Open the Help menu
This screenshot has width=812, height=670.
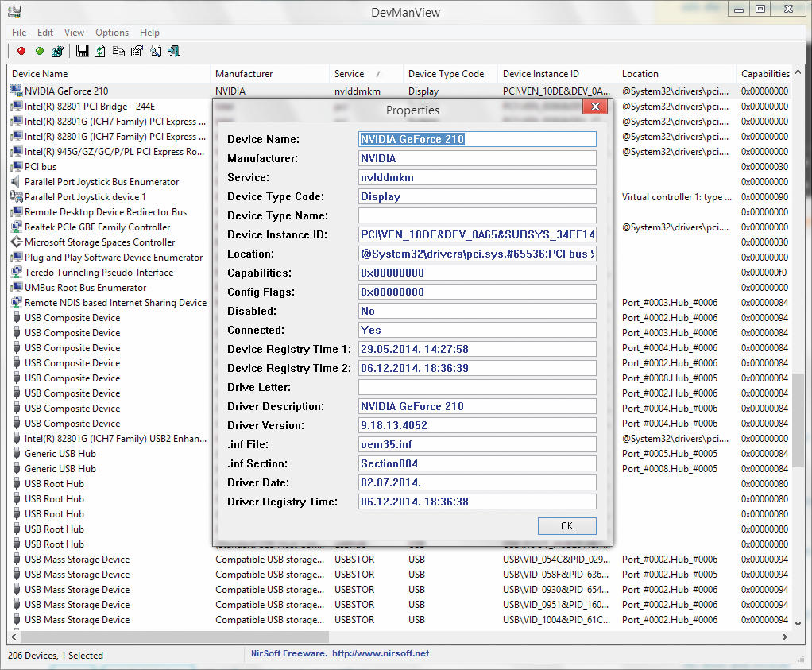(149, 32)
